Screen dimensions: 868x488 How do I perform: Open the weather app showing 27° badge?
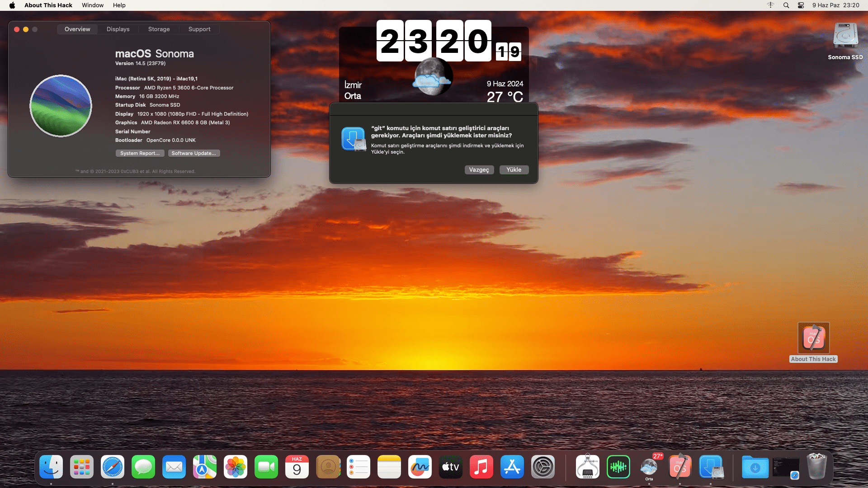tap(649, 467)
